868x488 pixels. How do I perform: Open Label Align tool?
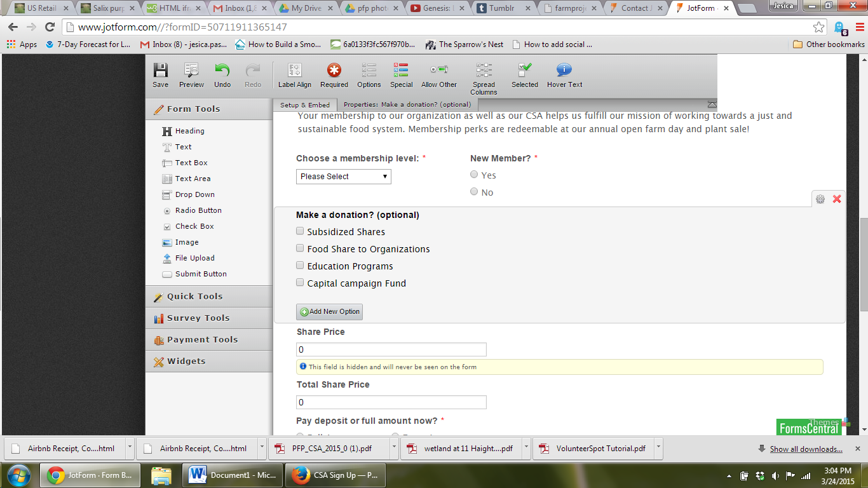pyautogui.click(x=295, y=71)
